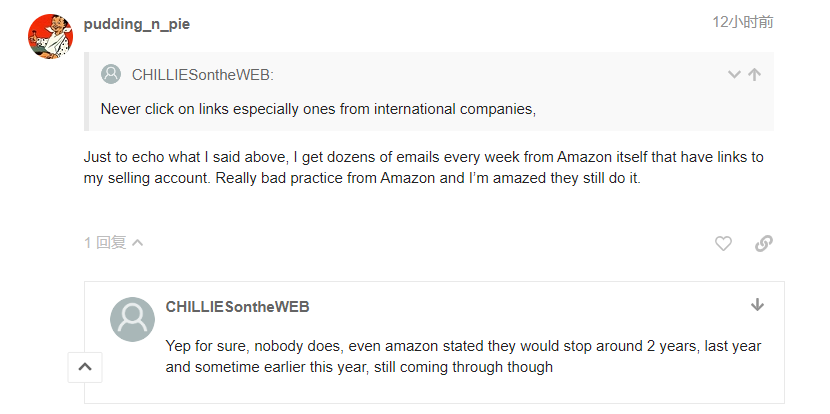Open the bold CHILLIESontheWEB name in the reply
The width and height of the screenshot is (830, 414).
[x=237, y=307]
